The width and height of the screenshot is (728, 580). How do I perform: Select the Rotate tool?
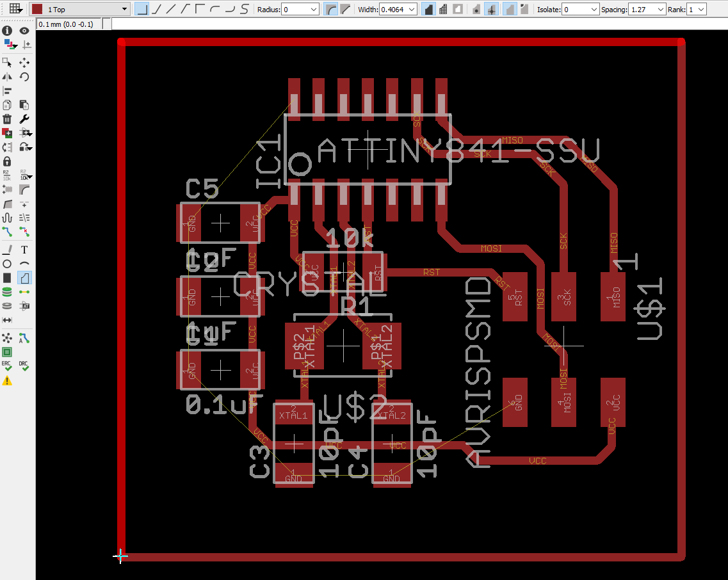pos(24,77)
